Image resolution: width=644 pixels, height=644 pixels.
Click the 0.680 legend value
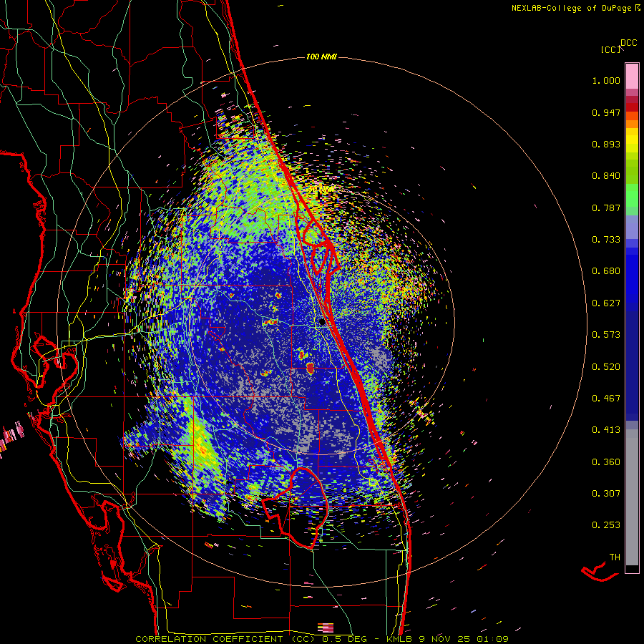[x=606, y=271]
